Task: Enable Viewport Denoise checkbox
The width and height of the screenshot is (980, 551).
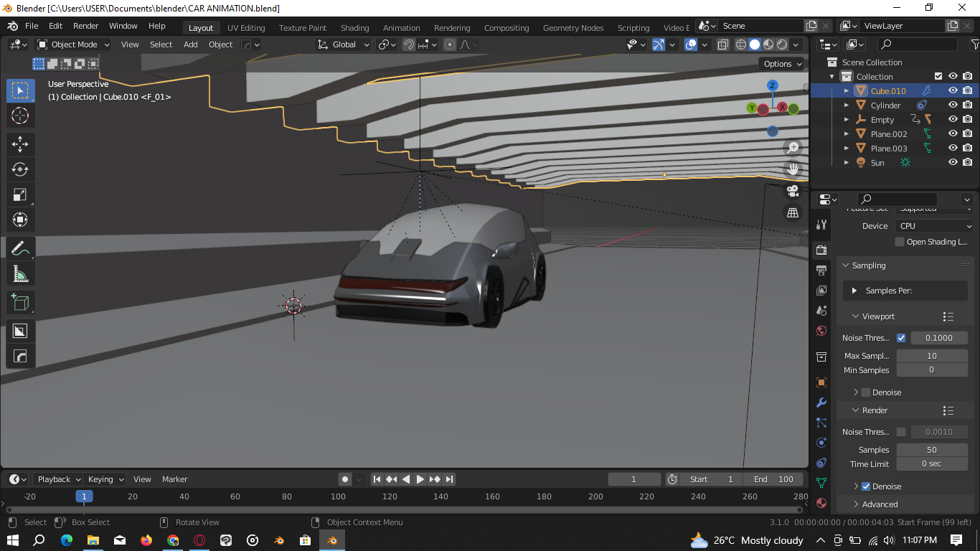Action: point(866,392)
